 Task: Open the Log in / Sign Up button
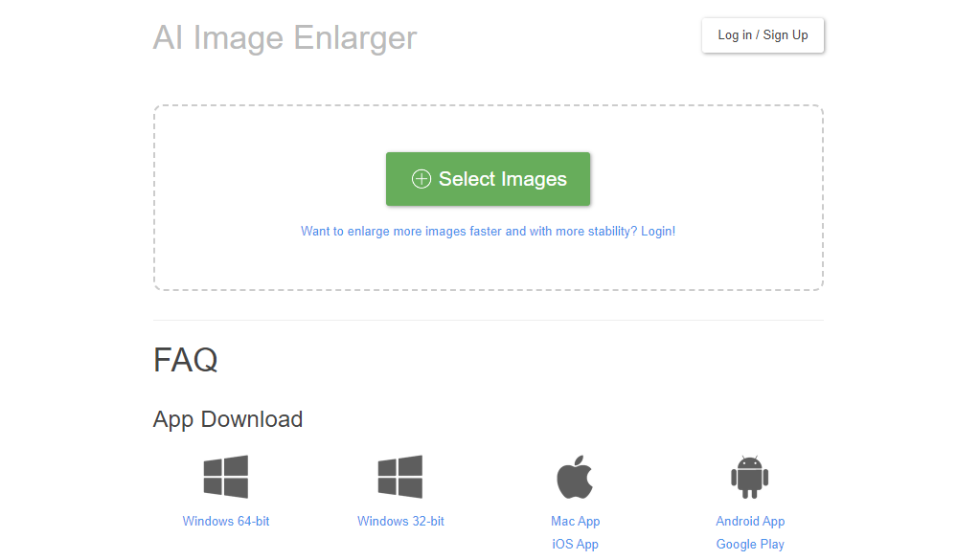click(x=763, y=35)
